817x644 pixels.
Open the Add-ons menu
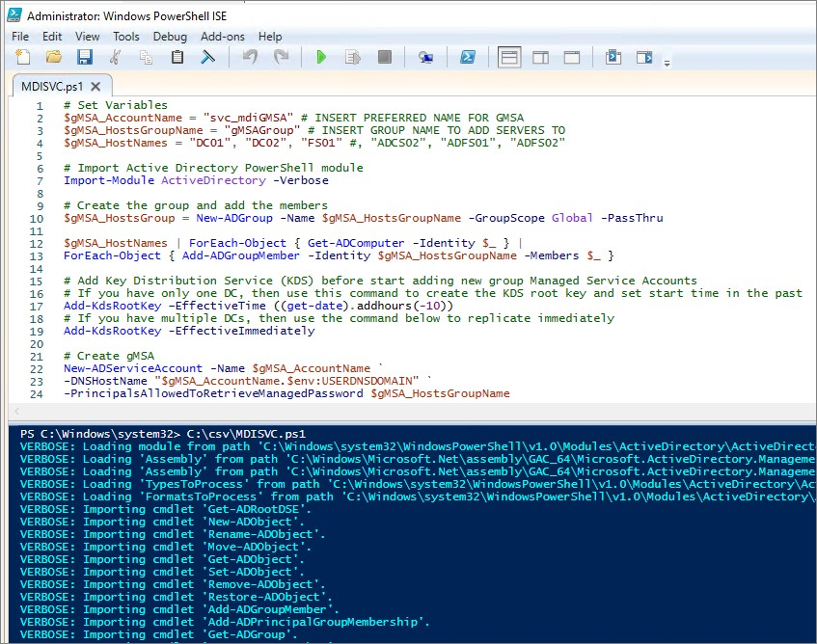[x=223, y=37]
